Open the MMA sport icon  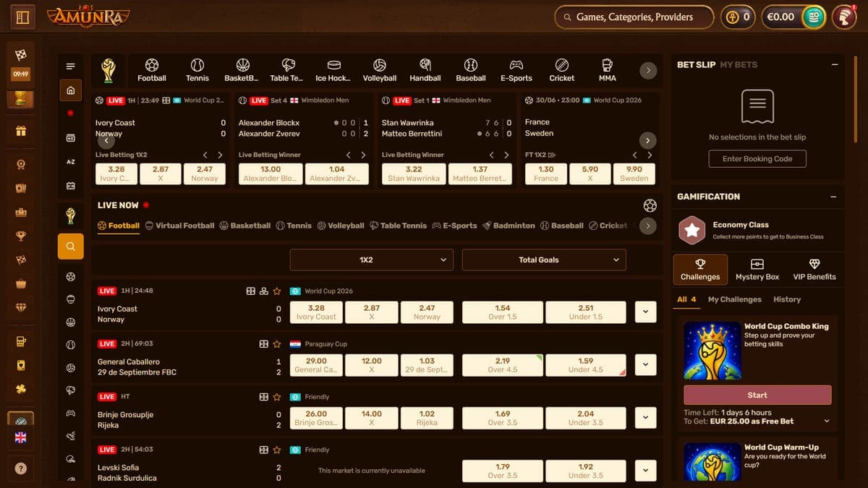[608, 70]
